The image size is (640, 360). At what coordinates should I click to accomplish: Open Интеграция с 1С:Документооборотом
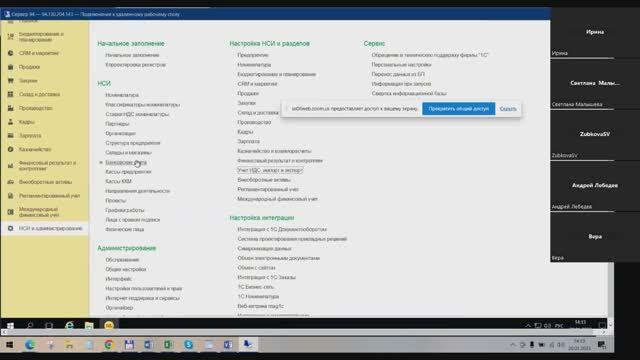tap(282, 229)
